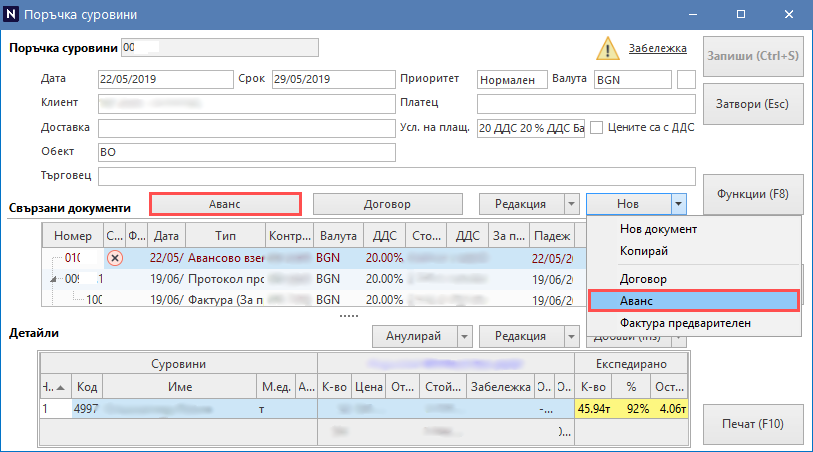
Task: Choose 'Договор' from the dropdown menu
Action: click(643, 279)
